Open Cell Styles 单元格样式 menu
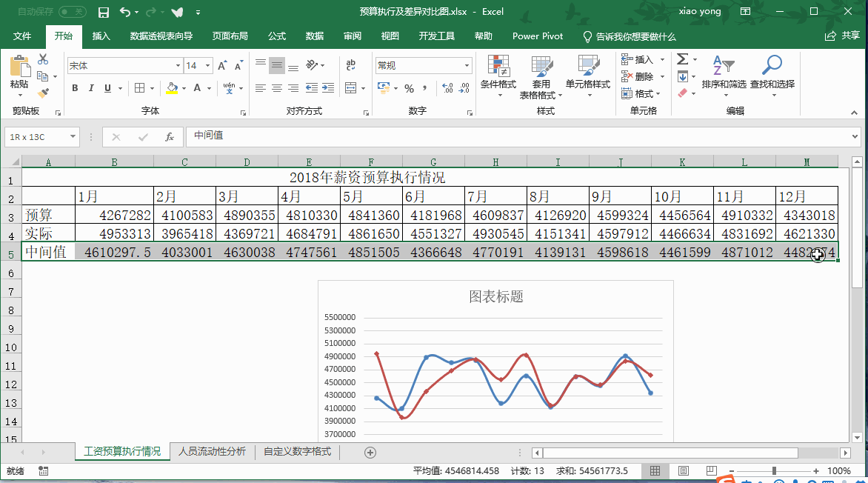The width and height of the screenshot is (868, 483). (x=588, y=76)
